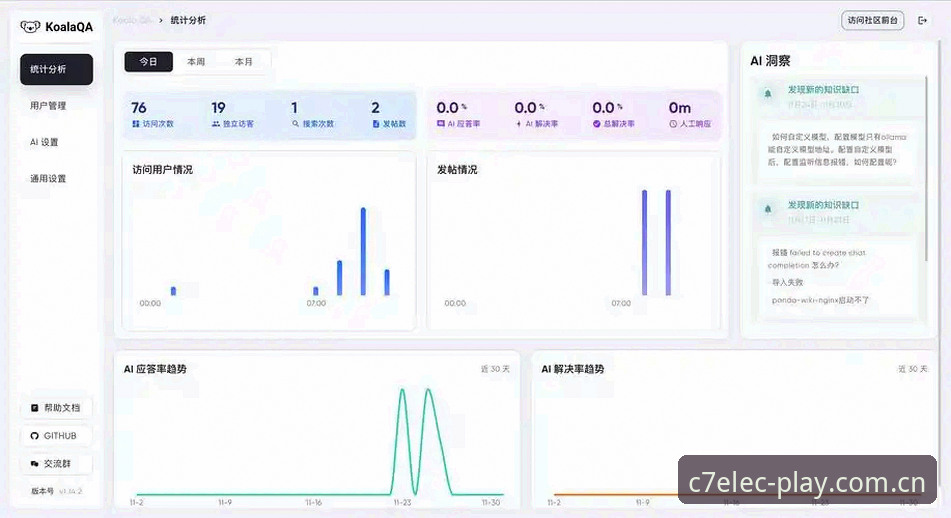Click the tallest bar in 访问用户情况 chart
Viewport: 951px width, 518px height.
pyautogui.click(x=363, y=251)
